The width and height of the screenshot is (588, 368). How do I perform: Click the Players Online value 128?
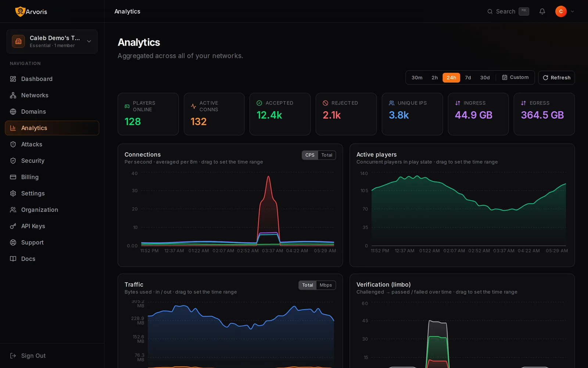[x=133, y=122]
